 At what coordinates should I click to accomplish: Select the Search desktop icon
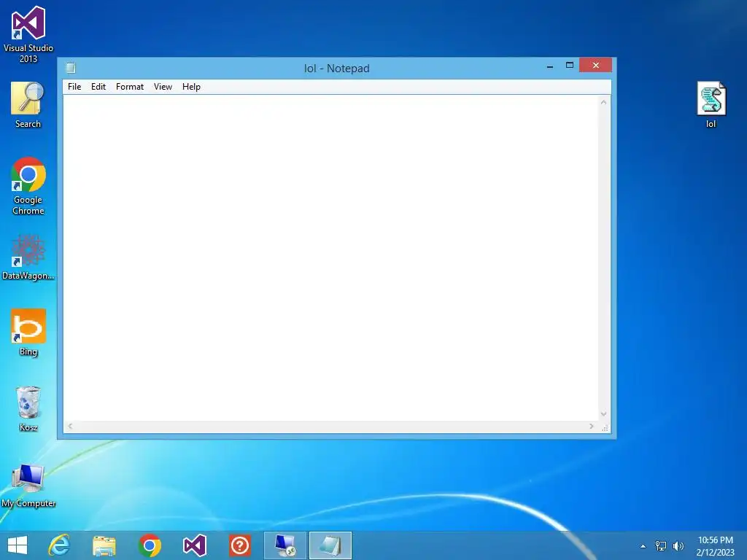(28, 105)
